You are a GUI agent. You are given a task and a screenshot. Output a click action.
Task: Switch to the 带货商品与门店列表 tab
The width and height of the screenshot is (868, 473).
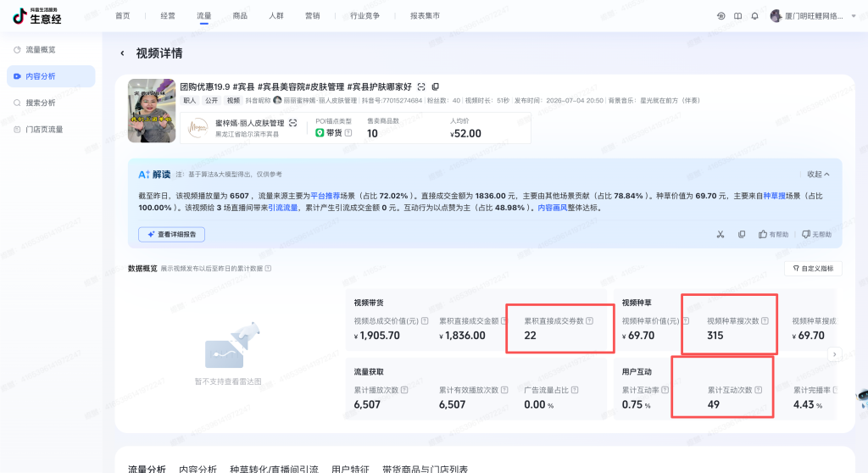426,469
